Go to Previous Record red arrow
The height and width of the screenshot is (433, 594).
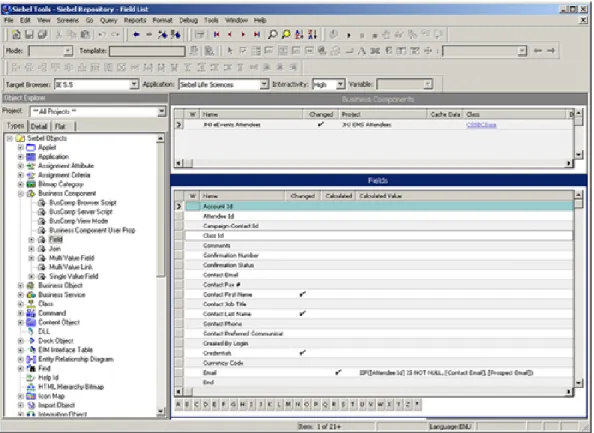click(x=230, y=34)
